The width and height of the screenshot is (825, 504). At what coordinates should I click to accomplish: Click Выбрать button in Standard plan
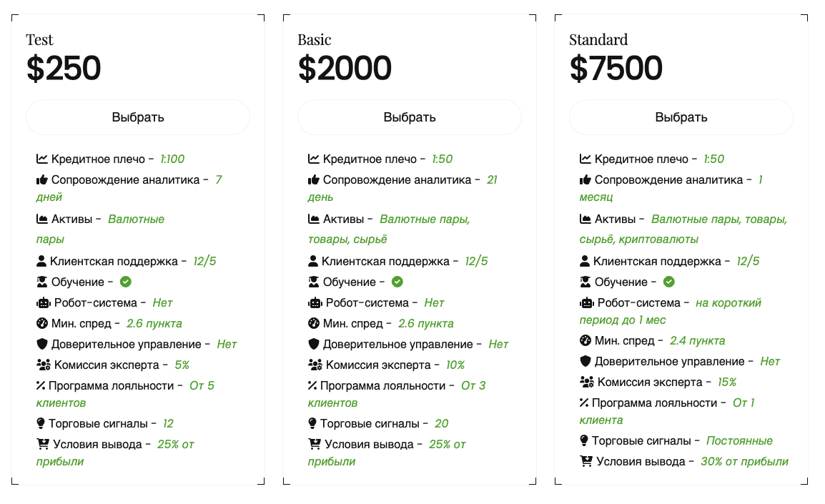click(681, 117)
